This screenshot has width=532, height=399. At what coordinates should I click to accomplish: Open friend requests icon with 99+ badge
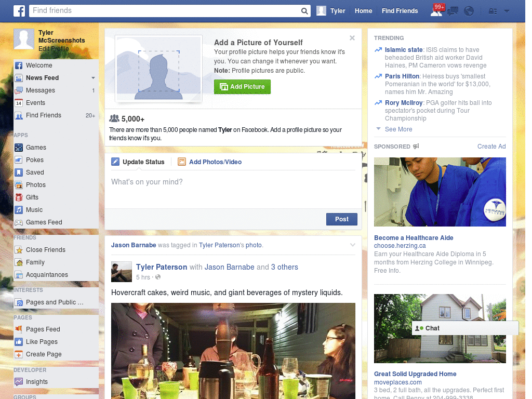pos(437,10)
